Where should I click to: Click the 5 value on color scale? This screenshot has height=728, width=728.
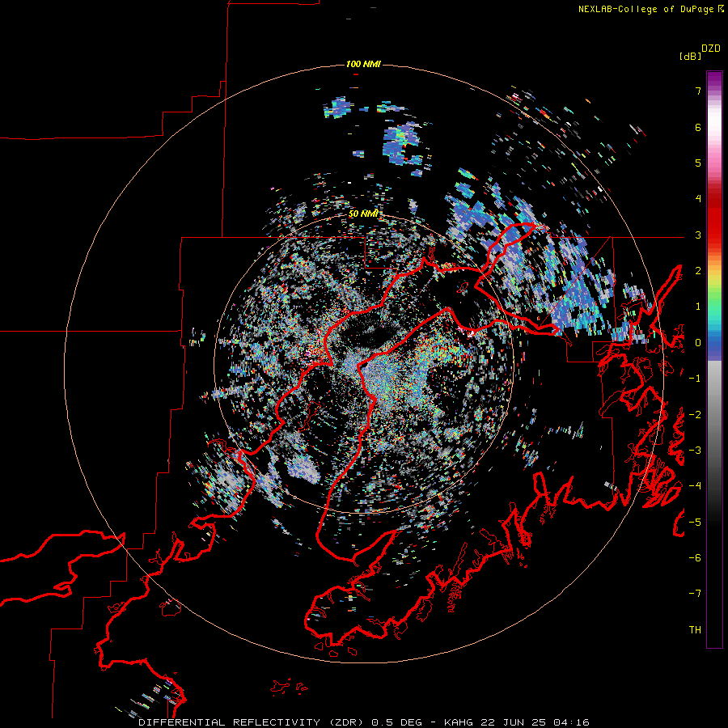click(x=698, y=163)
